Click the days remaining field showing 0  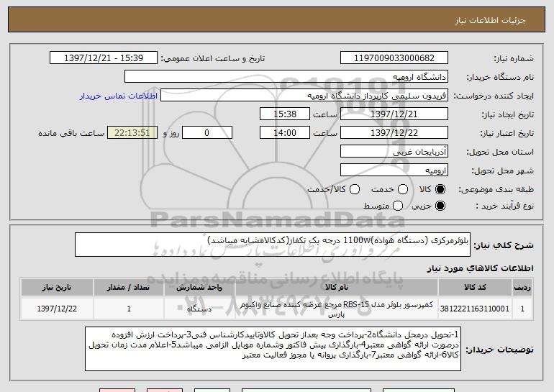[x=207, y=133]
